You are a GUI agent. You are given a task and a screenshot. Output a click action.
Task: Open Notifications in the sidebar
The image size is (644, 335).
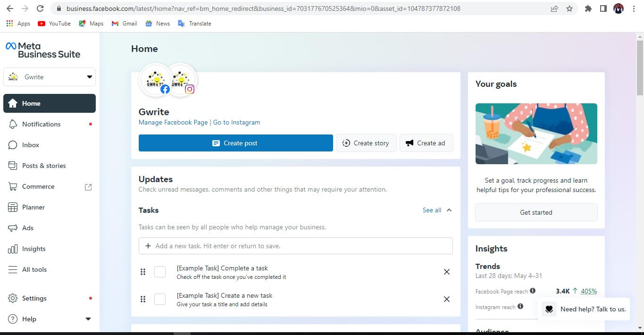pos(40,124)
